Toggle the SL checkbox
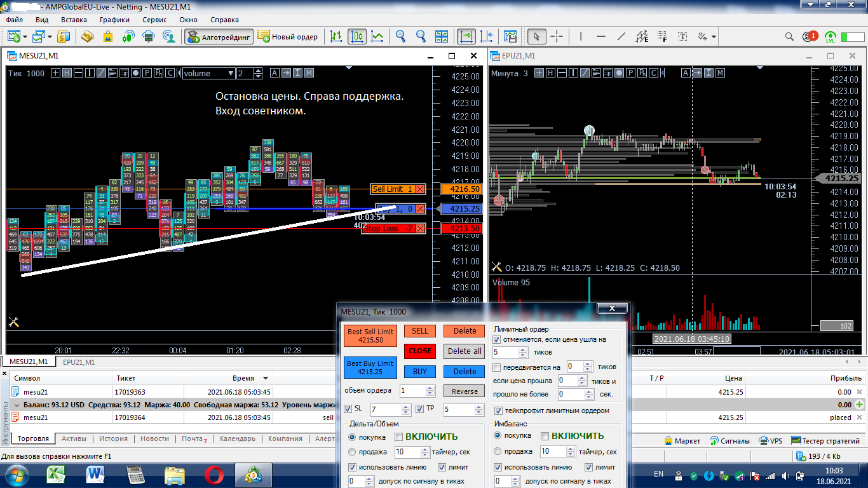This screenshot has width=868, height=488. click(348, 409)
